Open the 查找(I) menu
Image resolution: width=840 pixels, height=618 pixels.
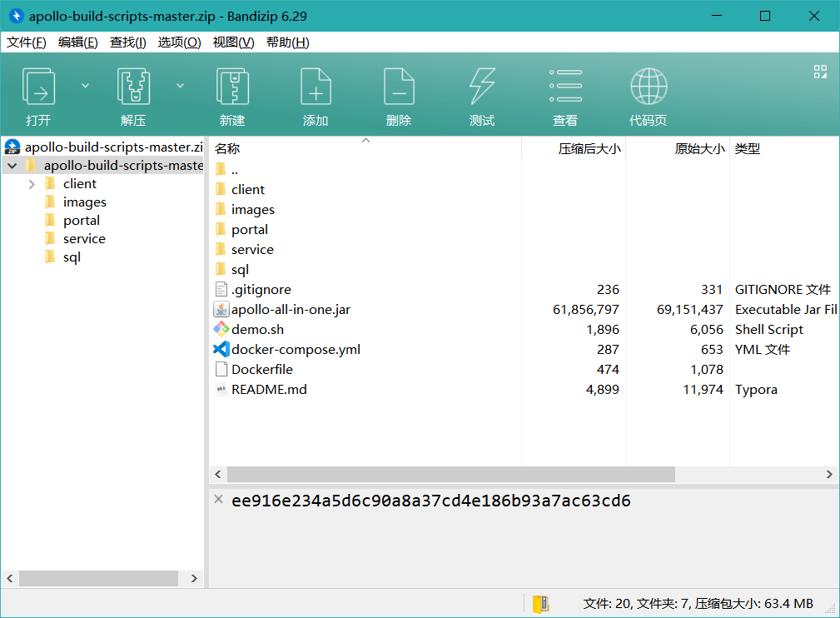(x=128, y=42)
